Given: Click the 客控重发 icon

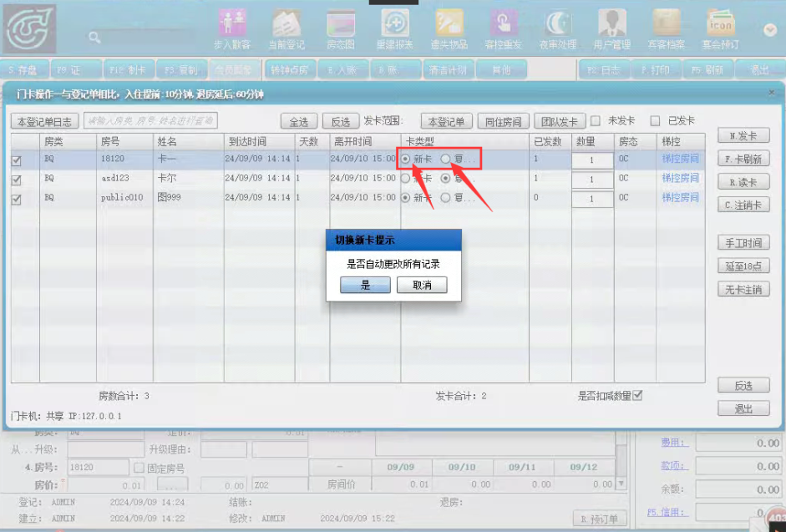Looking at the screenshot, I should pos(504,29).
